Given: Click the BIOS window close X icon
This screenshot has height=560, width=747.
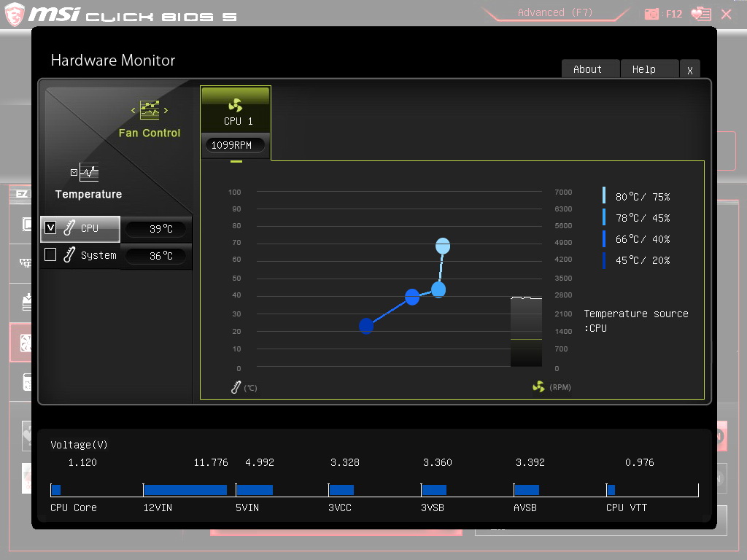Looking at the screenshot, I should tap(727, 15).
